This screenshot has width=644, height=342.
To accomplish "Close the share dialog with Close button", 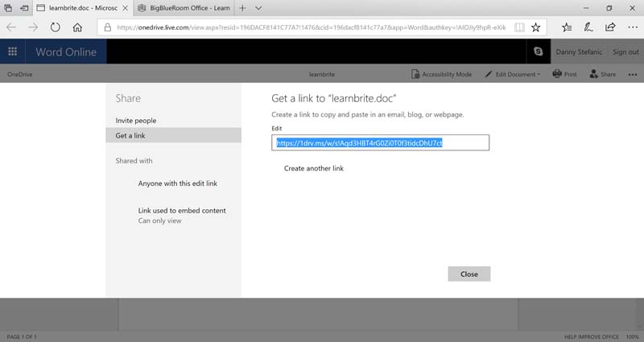I will pos(469,274).
